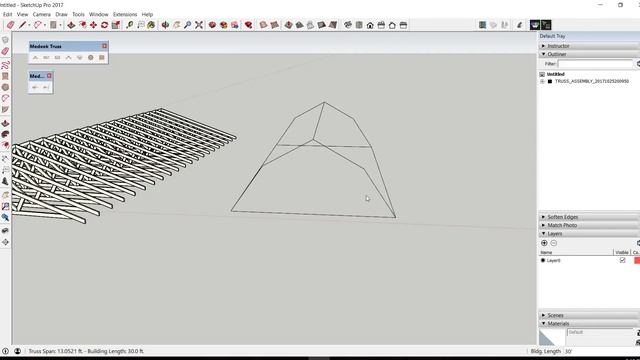The height and width of the screenshot is (360, 640).
Task: Click the info circle icon in status bar
Action: pyautogui.click(x=5, y=351)
